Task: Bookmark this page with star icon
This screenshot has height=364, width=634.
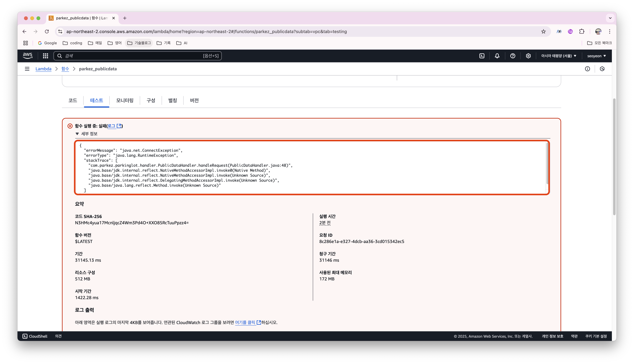Action: pyautogui.click(x=543, y=32)
